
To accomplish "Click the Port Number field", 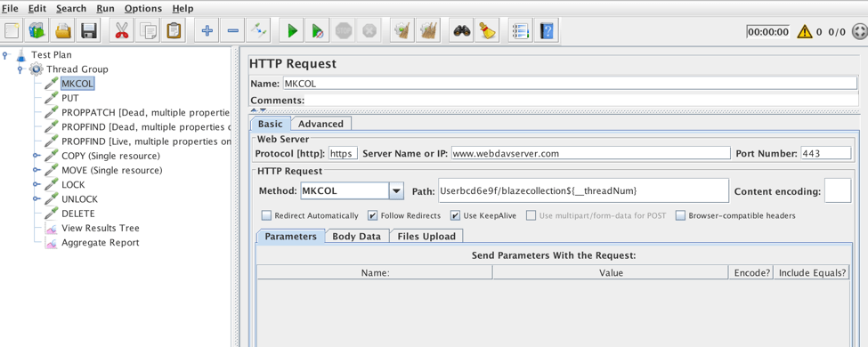I will tap(825, 153).
